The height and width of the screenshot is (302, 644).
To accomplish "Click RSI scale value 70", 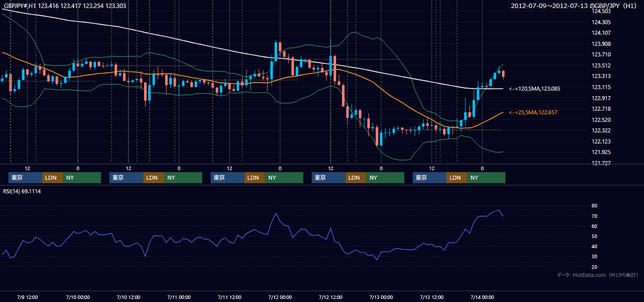I will 594,216.
